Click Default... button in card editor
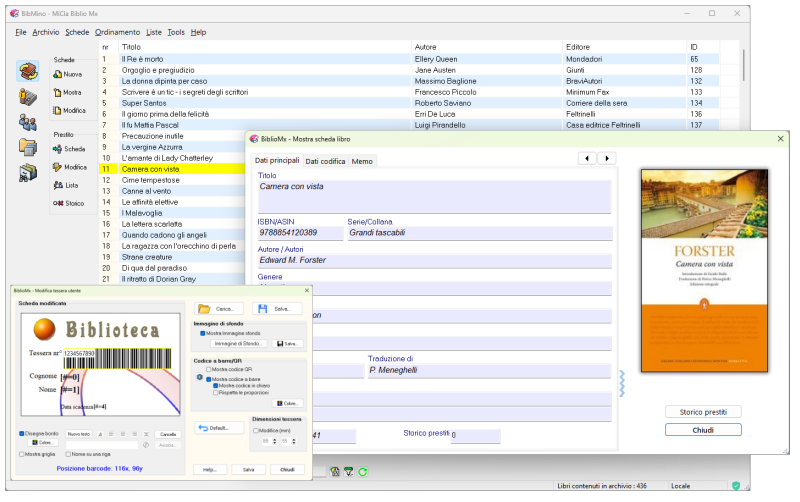 (x=218, y=428)
